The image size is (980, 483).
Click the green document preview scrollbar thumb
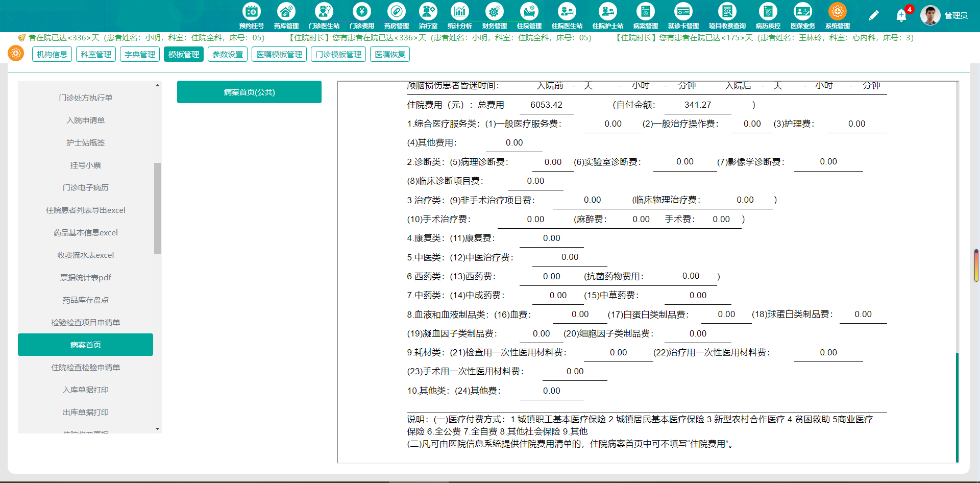957,407
